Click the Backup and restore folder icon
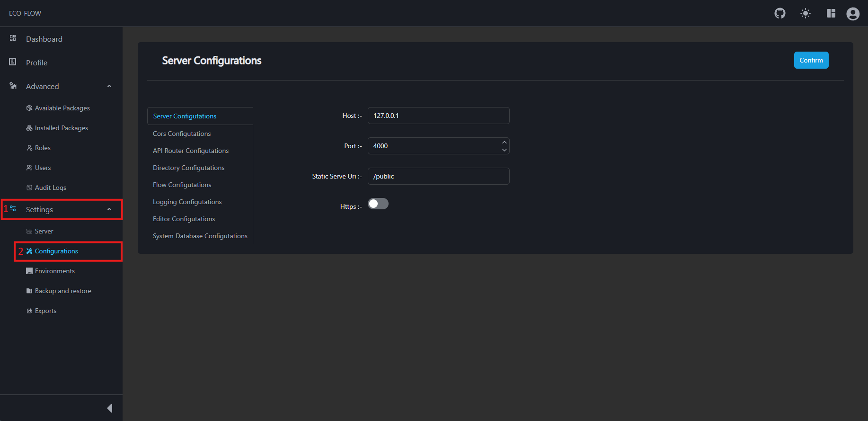This screenshot has width=868, height=421. pos(29,291)
